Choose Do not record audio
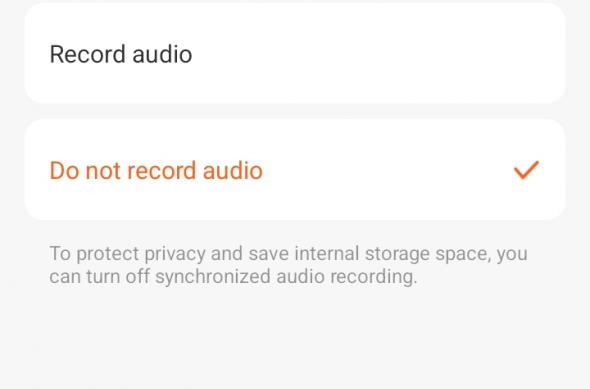 pyautogui.click(x=295, y=170)
